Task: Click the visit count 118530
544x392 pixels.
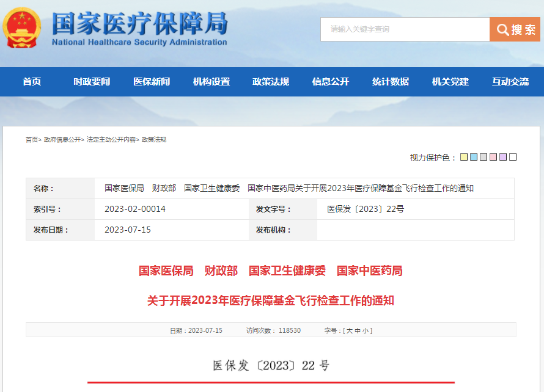Action: pos(290,331)
